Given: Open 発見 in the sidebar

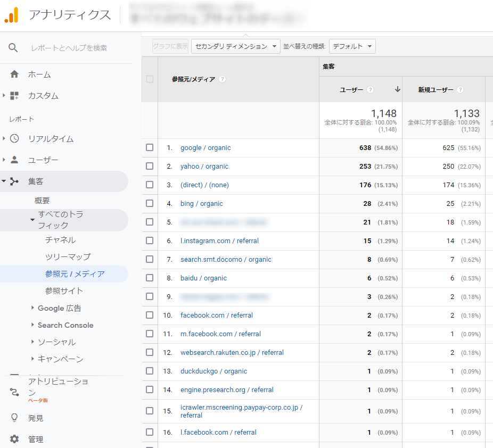Looking at the screenshot, I should pos(36,418).
